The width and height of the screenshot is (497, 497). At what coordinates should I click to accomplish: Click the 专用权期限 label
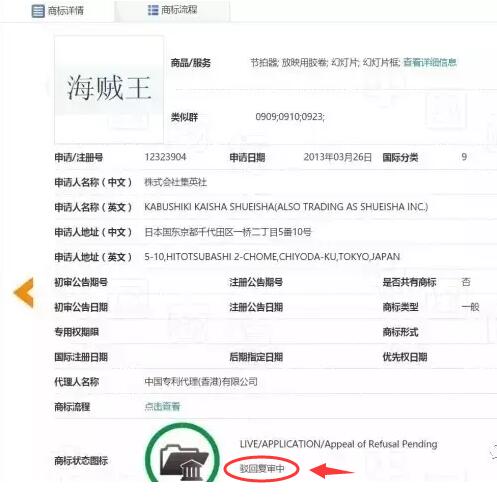[77, 332]
